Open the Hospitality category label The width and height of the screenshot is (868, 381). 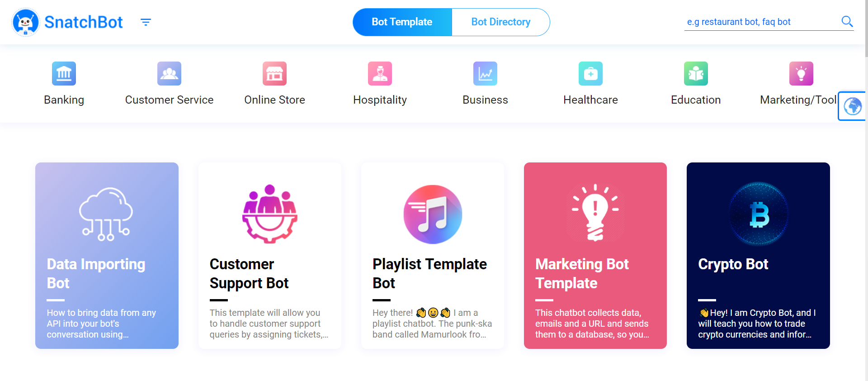point(380,100)
